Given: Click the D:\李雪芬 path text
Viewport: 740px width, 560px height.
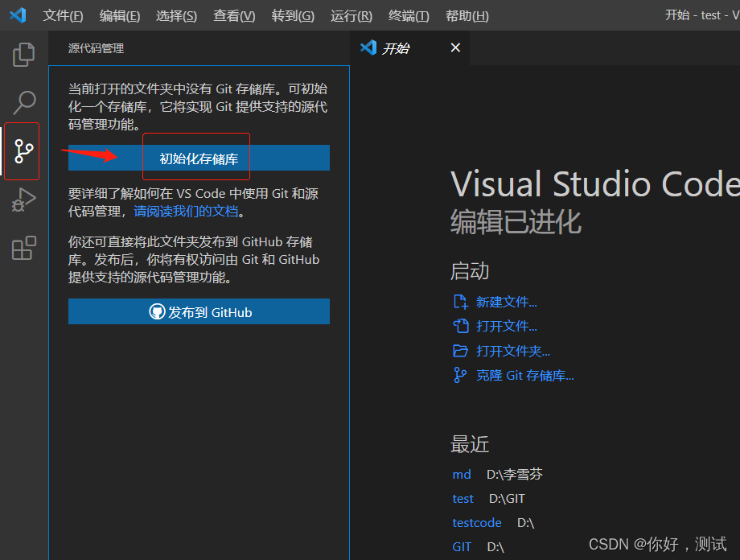Looking at the screenshot, I should coord(515,474).
